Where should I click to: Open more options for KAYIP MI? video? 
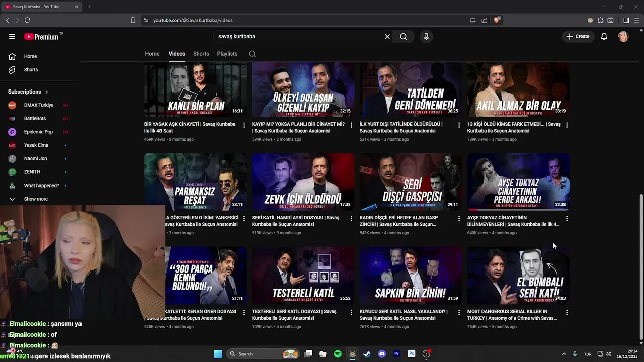tap(352, 125)
